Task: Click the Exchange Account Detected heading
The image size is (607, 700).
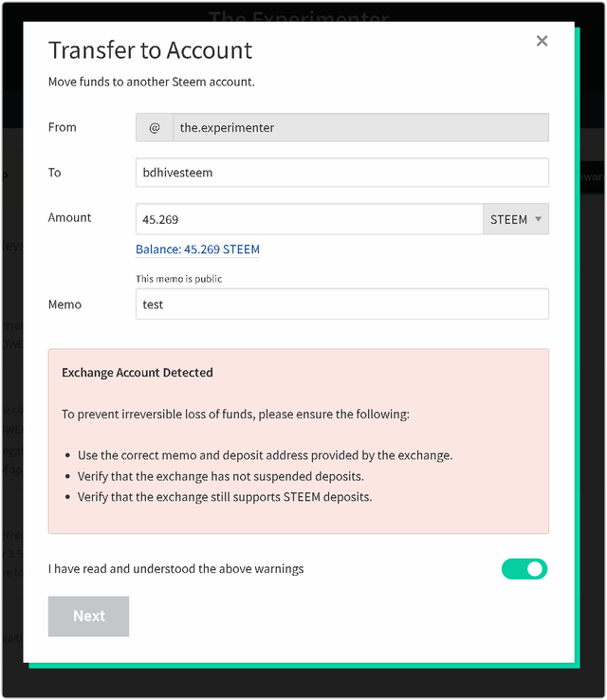Action: 138,373
